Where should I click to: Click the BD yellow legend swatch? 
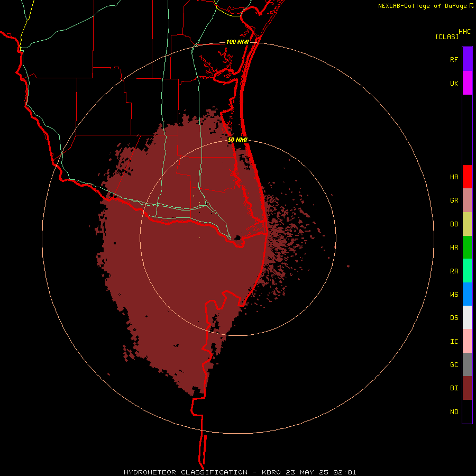(467, 224)
